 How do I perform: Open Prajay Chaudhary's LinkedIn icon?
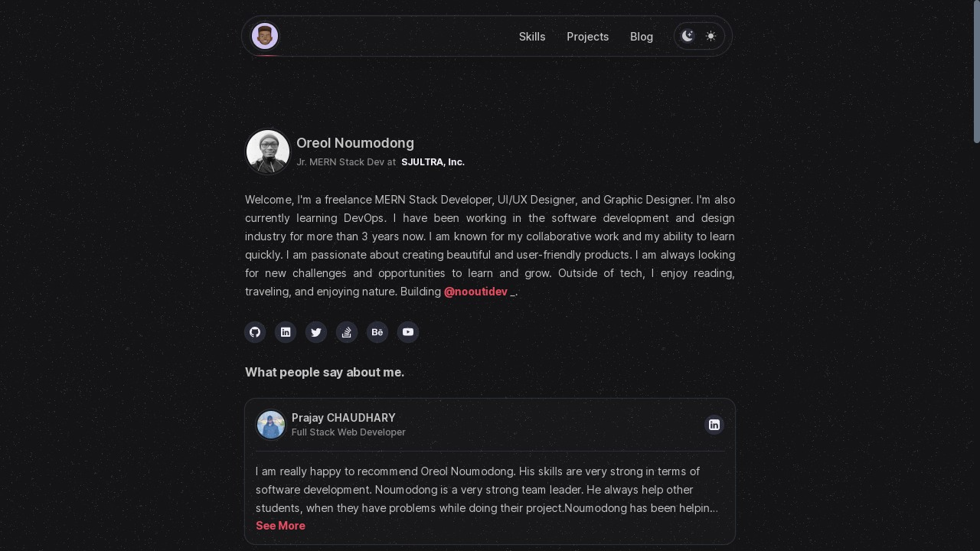(x=714, y=425)
